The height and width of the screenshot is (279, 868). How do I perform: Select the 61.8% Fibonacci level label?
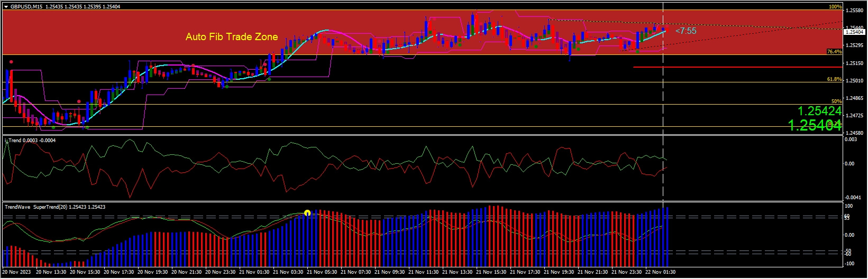point(834,79)
